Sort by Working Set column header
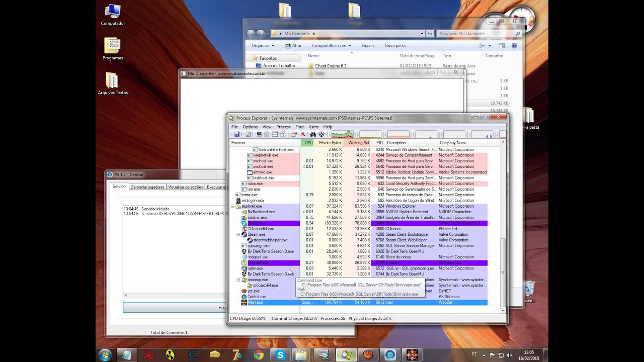This screenshot has height=362, width=644. tap(358, 143)
